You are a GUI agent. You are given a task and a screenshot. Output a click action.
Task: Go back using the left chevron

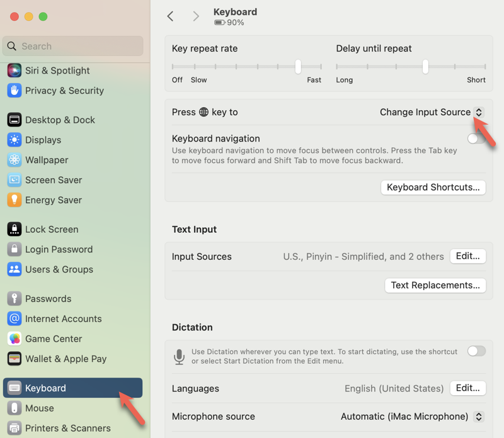tap(170, 16)
